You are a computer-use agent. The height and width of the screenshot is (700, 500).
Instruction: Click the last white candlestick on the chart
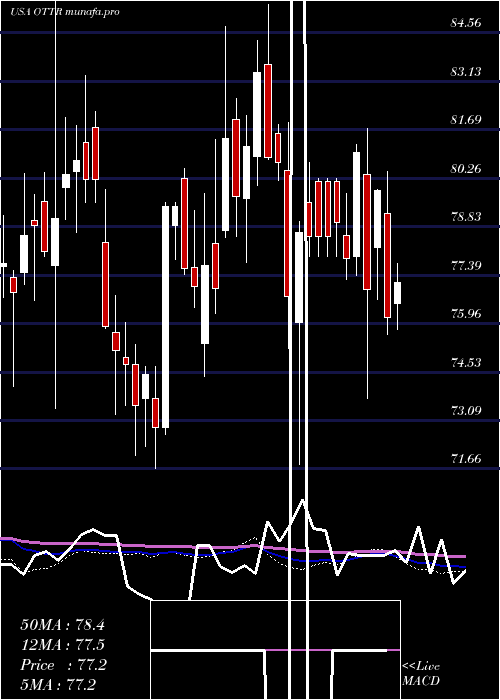(x=397, y=293)
